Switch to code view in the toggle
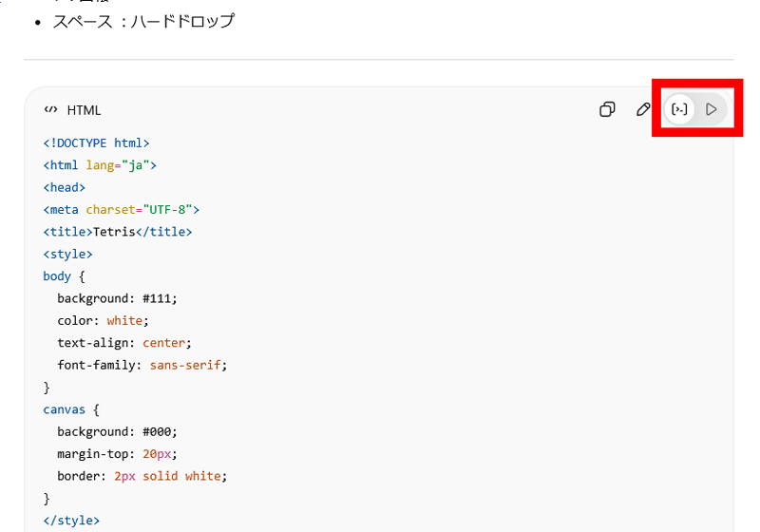 pos(680,109)
